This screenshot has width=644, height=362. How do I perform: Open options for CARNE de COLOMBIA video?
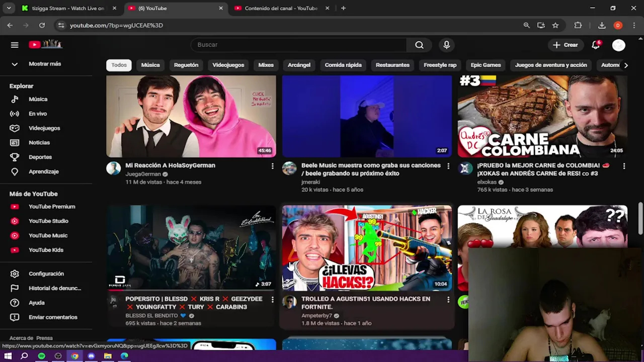(624, 166)
